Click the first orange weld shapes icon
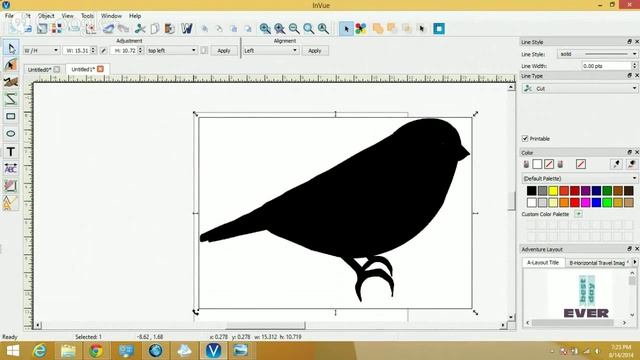 (378, 29)
